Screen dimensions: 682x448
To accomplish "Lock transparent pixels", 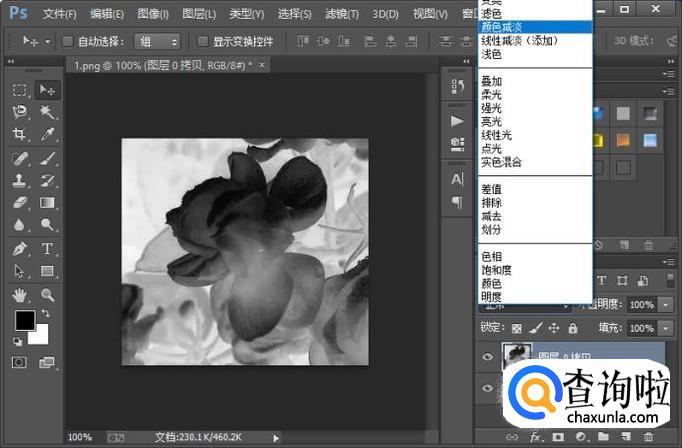I will click(516, 328).
